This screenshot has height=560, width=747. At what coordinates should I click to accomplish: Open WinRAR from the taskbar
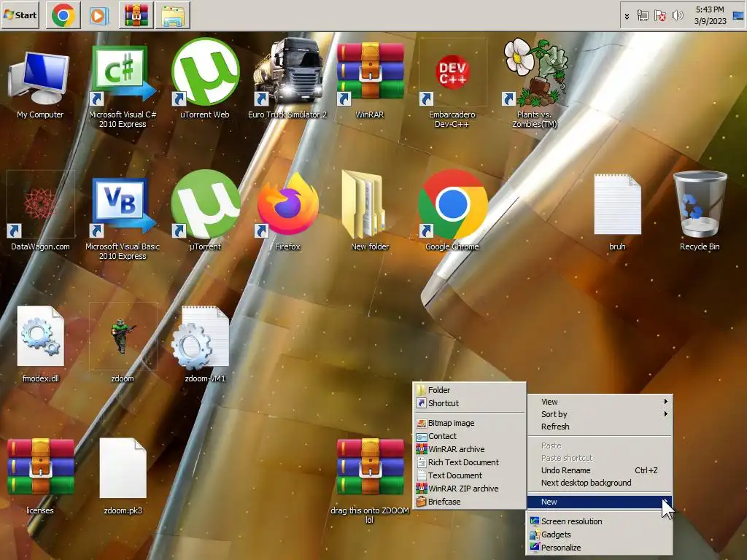click(136, 15)
